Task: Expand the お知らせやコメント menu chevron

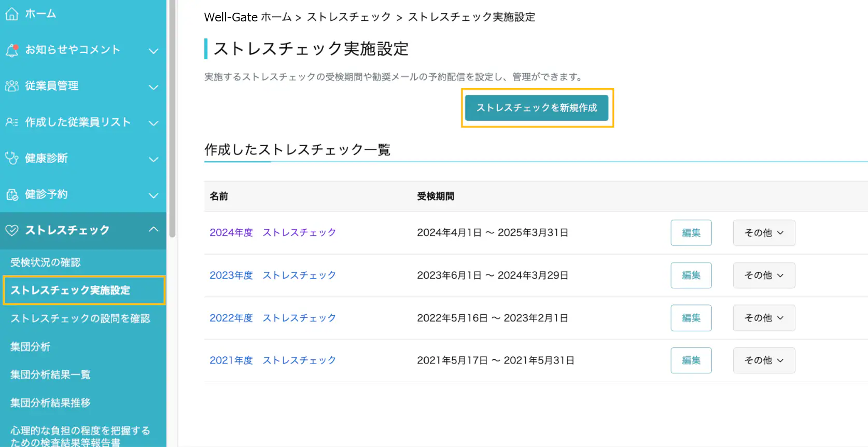Action: coord(154,51)
